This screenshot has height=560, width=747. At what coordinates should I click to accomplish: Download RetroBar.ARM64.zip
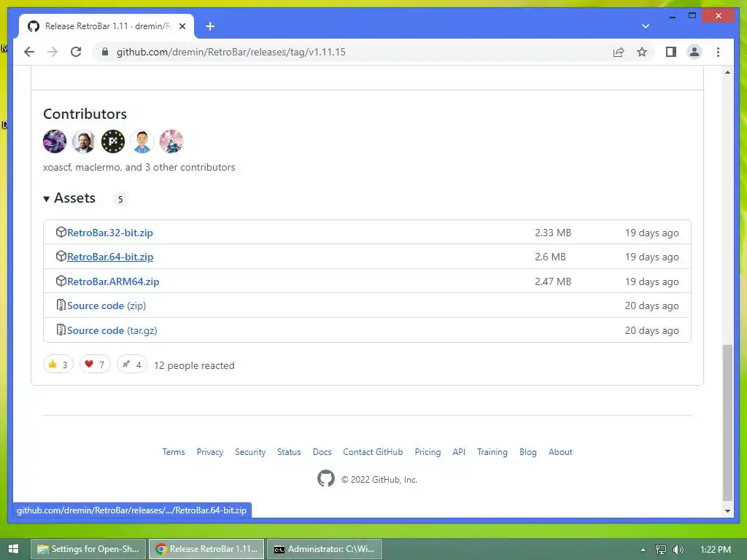113,281
